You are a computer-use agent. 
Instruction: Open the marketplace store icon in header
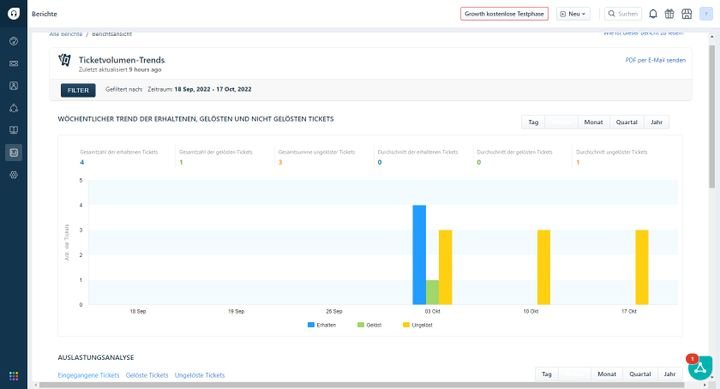686,14
